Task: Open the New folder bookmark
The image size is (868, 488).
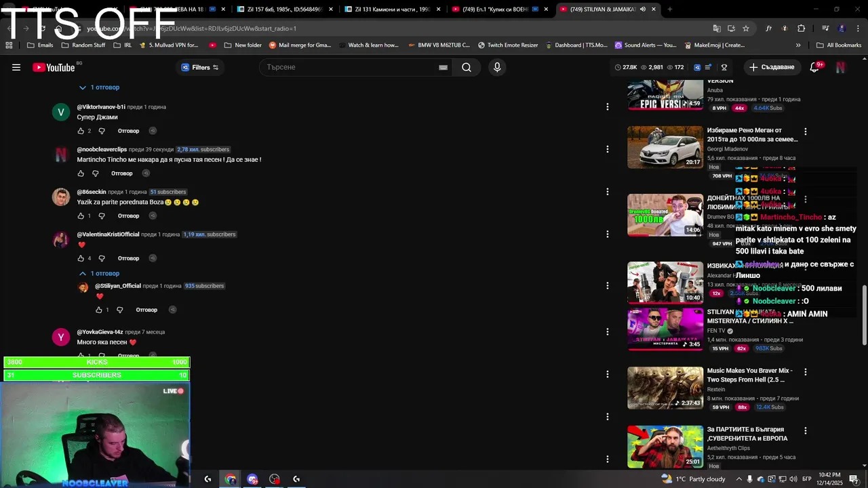Action: [x=242, y=45]
